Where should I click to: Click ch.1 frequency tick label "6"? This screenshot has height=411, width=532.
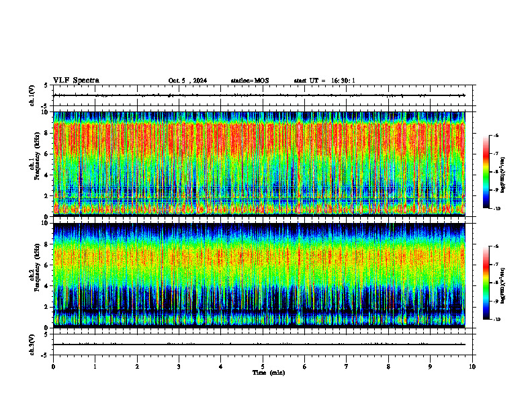[x=47, y=154]
